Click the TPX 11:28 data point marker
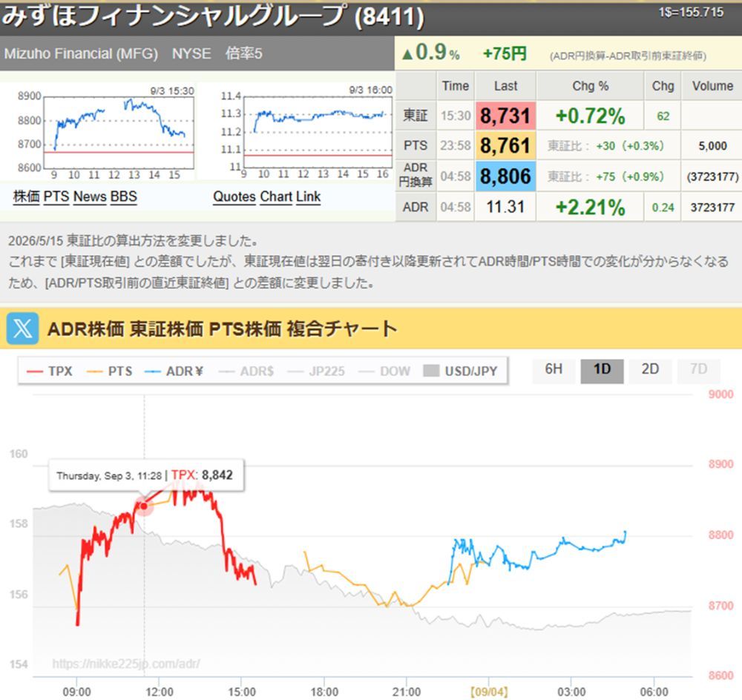 coord(144,506)
